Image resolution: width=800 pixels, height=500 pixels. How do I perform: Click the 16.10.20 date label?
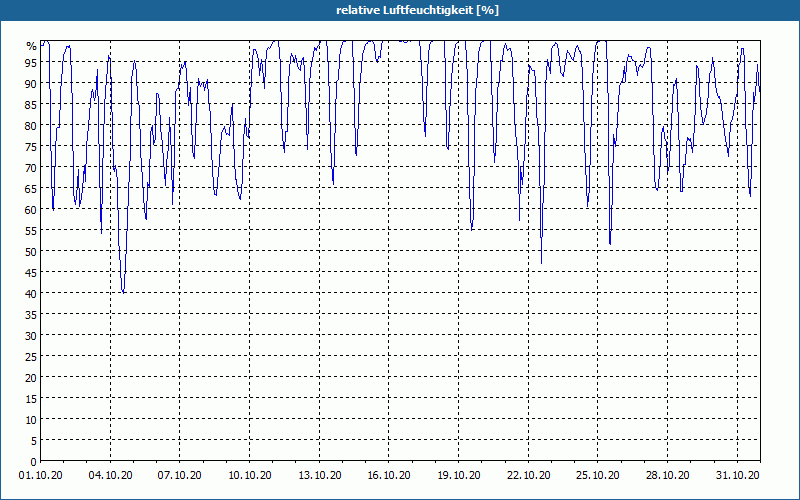[x=389, y=476]
